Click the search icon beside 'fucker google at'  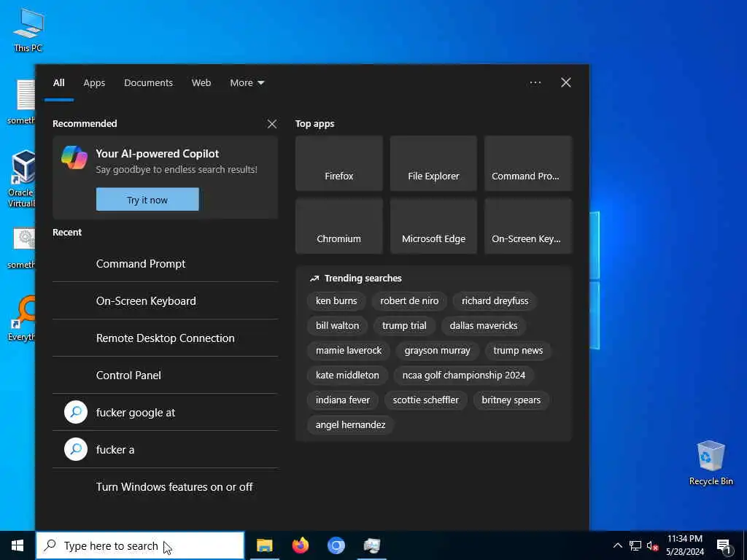pyautogui.click(x=76, y=413)
